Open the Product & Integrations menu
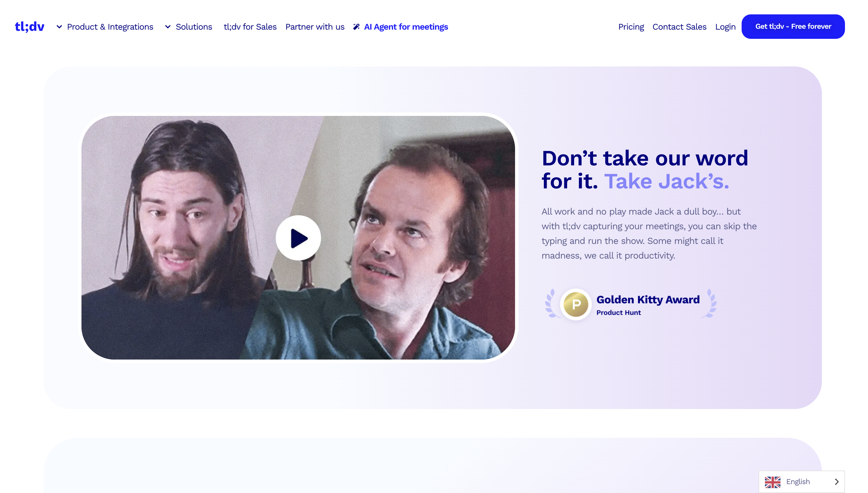 pyautogui.click(x=110, y=27)
